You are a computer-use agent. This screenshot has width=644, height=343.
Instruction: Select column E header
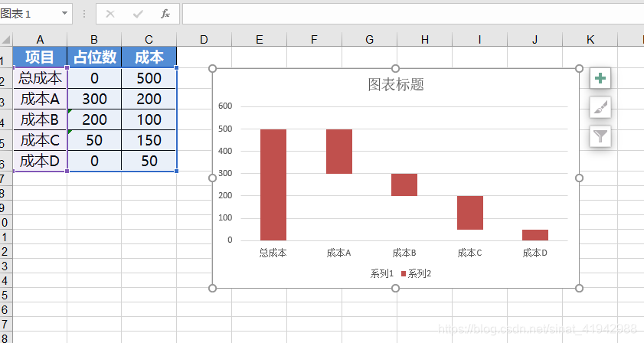259,40
